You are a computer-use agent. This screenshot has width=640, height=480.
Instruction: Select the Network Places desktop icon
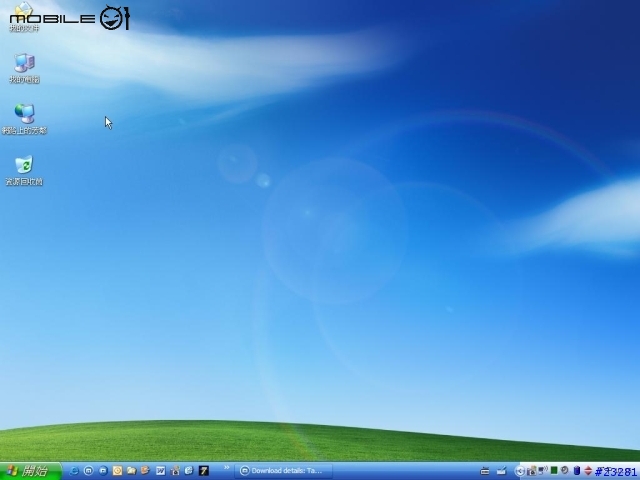pyautogui.click(x=24, y=119)
